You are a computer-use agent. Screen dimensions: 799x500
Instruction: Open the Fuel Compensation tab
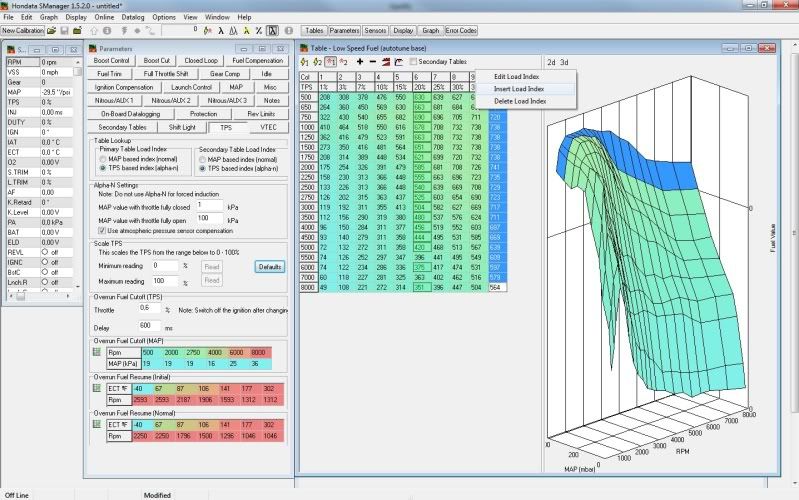point(258,61)
